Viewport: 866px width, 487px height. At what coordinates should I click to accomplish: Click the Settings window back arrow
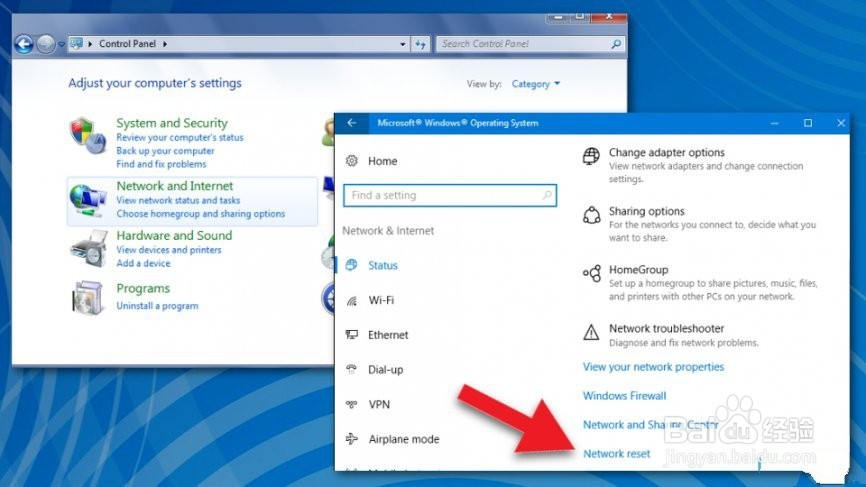tap(352, 123)
